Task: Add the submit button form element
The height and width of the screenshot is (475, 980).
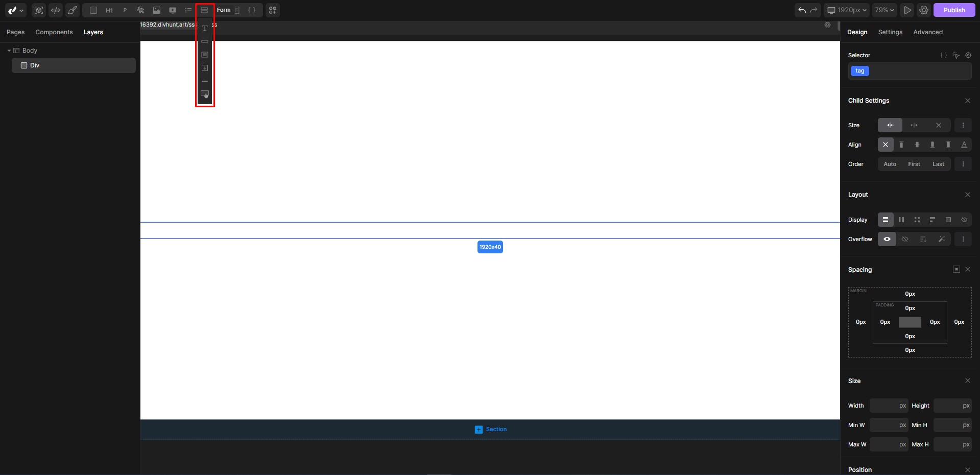Action: pos(205,94)
